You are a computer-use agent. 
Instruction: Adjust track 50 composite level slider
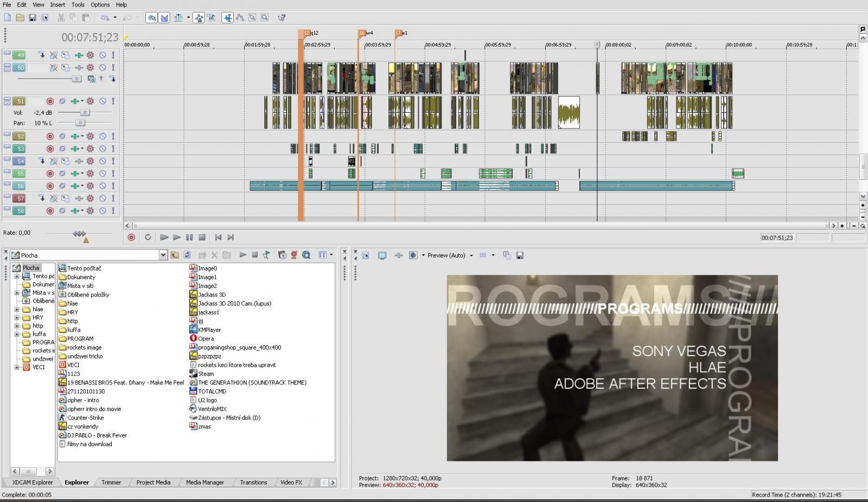pyautogui.click(x=76, y=79)
